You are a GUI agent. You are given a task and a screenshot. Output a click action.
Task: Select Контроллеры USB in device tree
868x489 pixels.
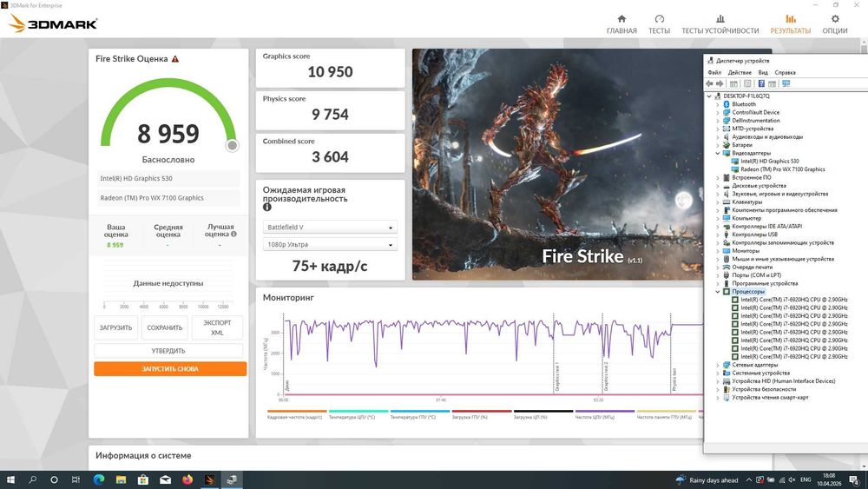click(x=754, y=235)
